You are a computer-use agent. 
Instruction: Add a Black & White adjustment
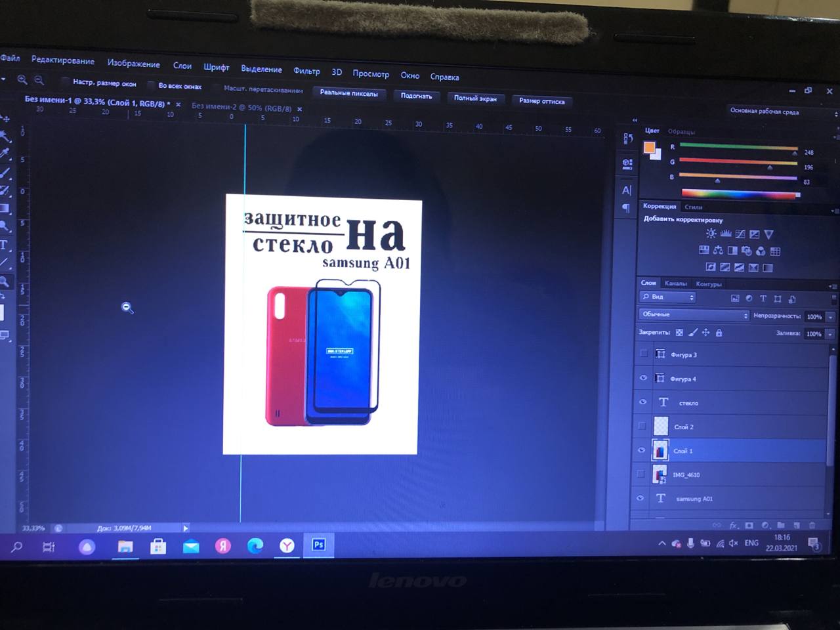click(732, 251)
